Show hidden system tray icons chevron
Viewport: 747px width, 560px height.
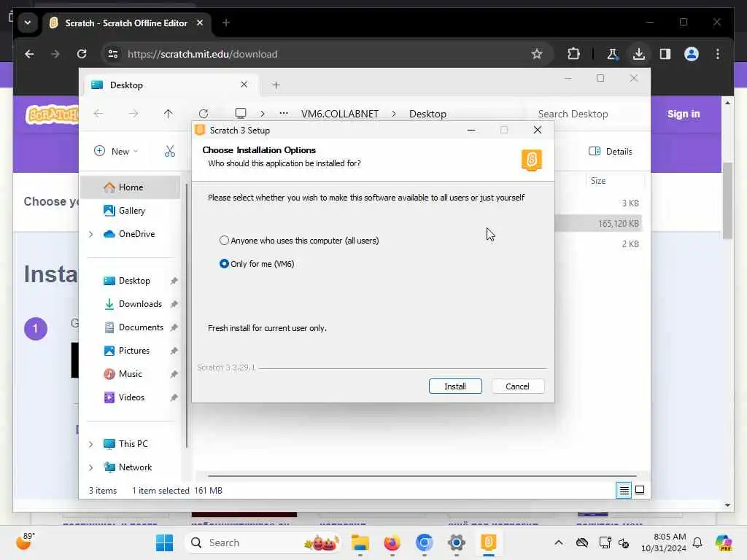pyautogui.click(x=558, y=542)
